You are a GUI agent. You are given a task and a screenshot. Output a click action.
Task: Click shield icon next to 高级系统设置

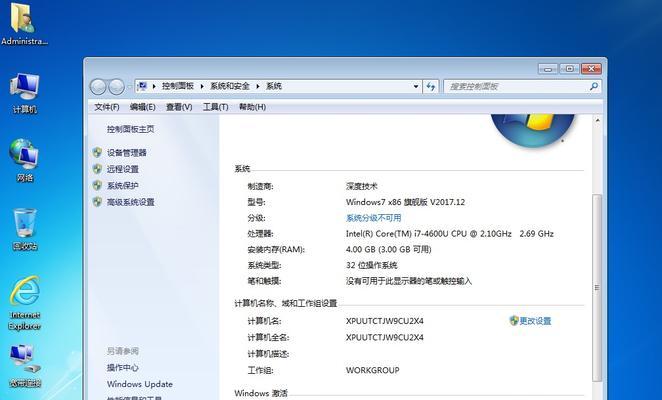(97, 202)
